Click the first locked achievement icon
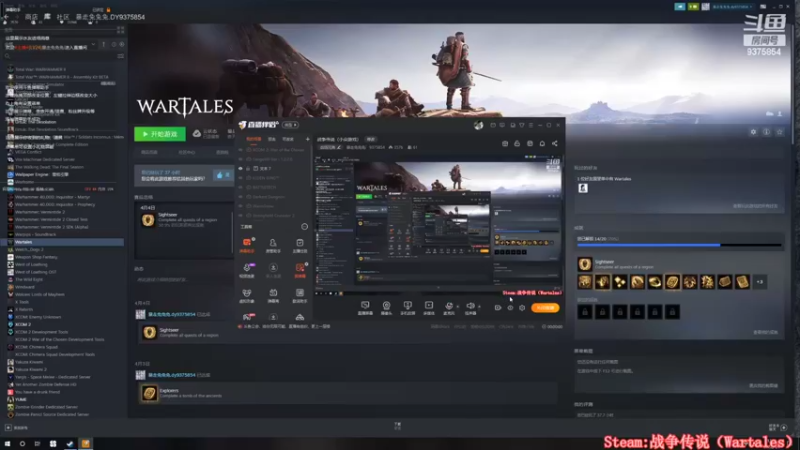Viewport: 800px width, 450px height. (x=585, y=312)
